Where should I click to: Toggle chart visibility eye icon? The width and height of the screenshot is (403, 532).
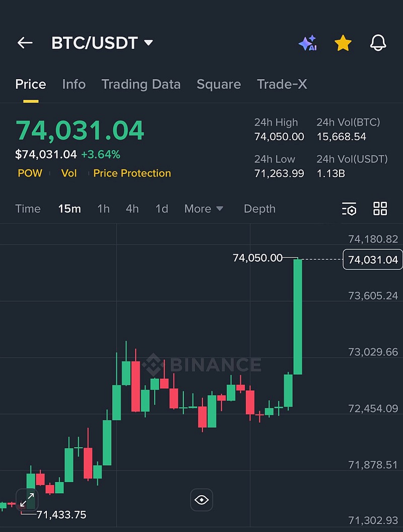pos(201,500)
